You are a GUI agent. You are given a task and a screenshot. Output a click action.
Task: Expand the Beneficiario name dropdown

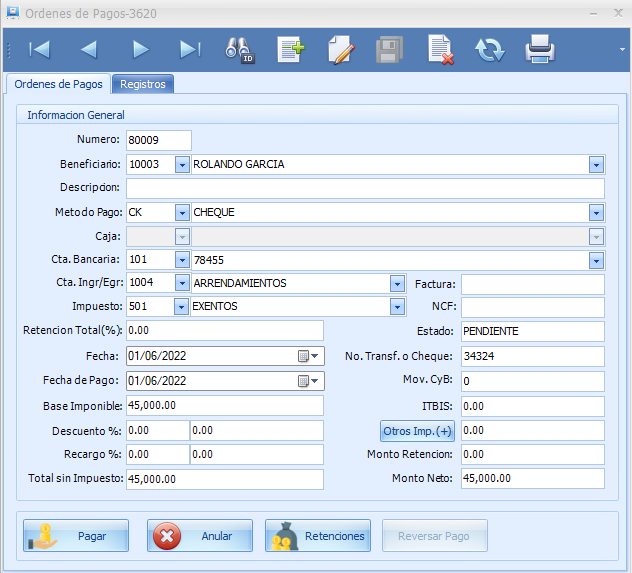pos(596,164)
